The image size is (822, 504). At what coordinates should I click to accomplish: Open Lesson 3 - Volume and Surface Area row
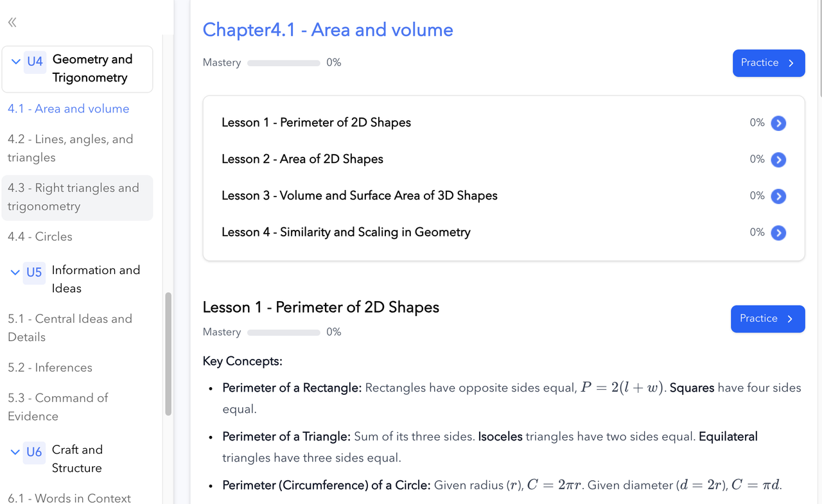click(503, 196)
